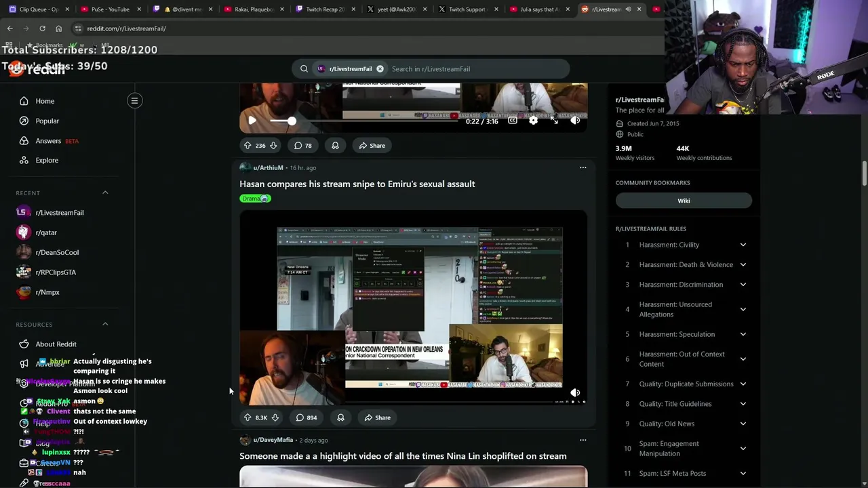Image resolution: width=868 pixels, height=488 pixels.
Task: Open u/DaveyMafia user profile
Action: pos(273,441)
